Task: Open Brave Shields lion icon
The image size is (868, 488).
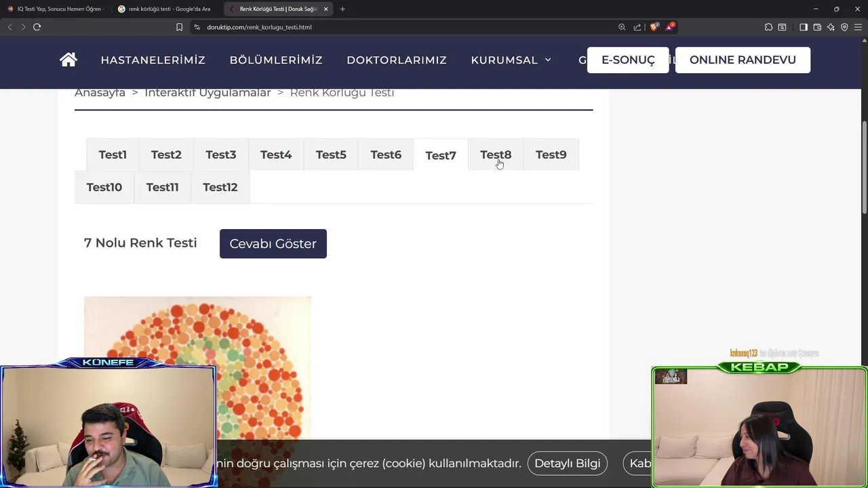Action: [x=654, y=27]
